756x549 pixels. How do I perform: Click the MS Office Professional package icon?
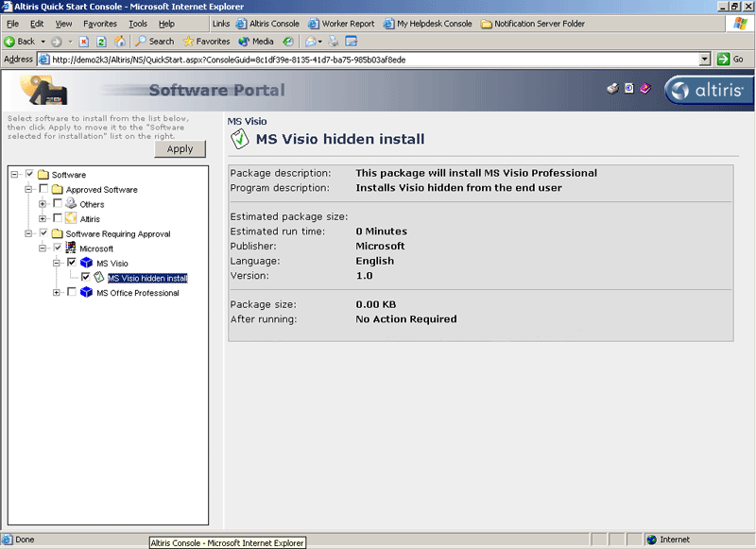pyautogui.click(x=86, y=293)
